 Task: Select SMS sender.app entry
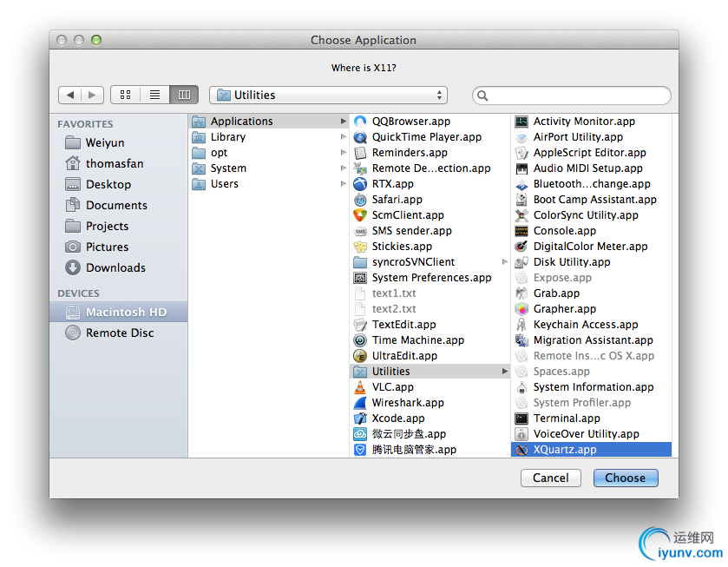(430, 230)
